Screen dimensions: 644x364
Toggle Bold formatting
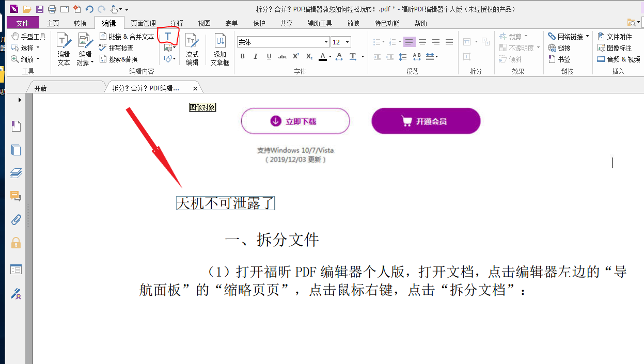(242, 56)
